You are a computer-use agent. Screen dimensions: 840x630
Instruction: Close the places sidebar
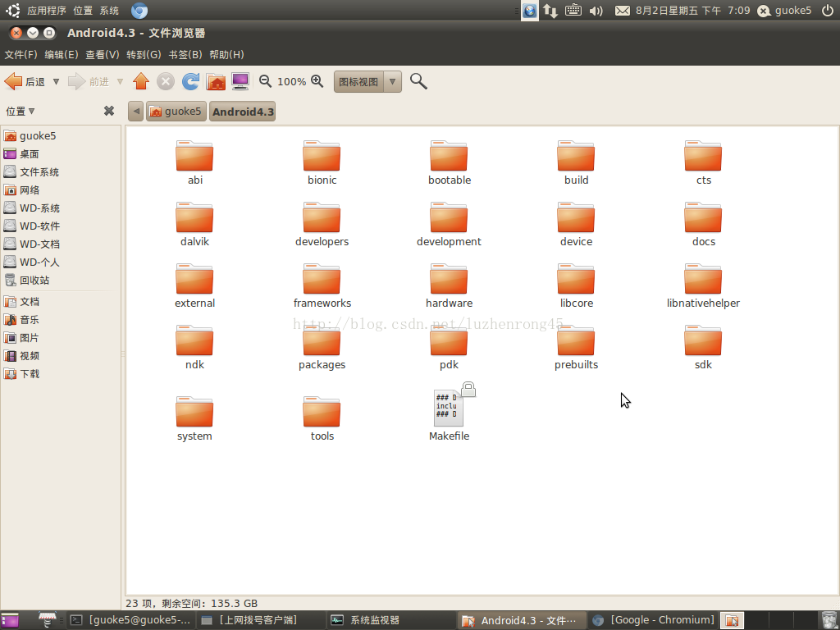(109, 111)
